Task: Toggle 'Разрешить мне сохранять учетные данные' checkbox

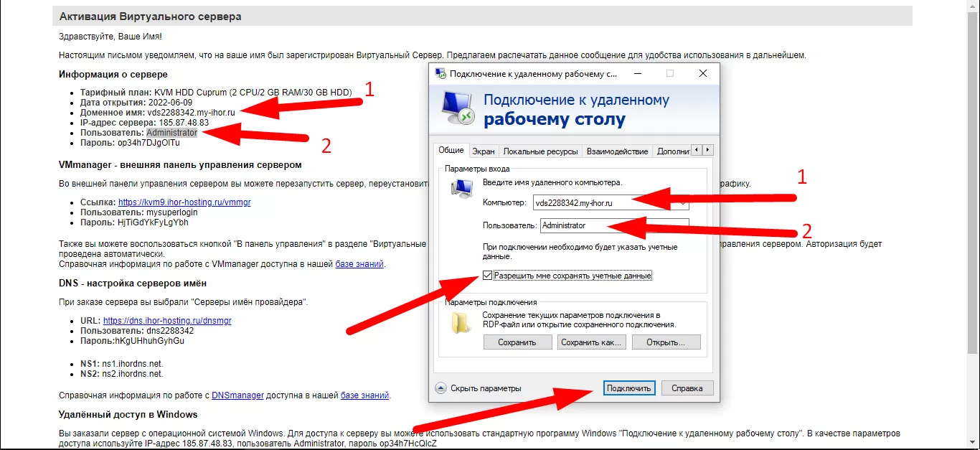Action: pos(488,275)
